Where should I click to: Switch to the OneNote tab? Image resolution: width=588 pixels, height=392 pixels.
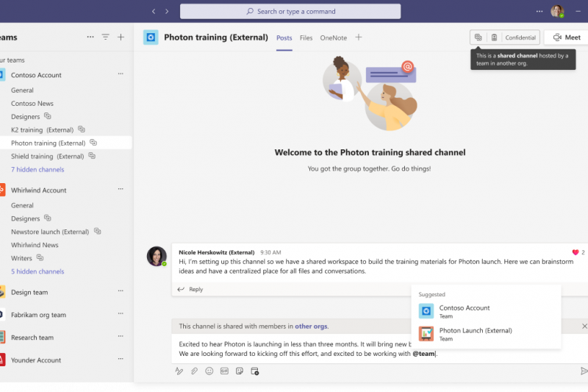point(334,38)
